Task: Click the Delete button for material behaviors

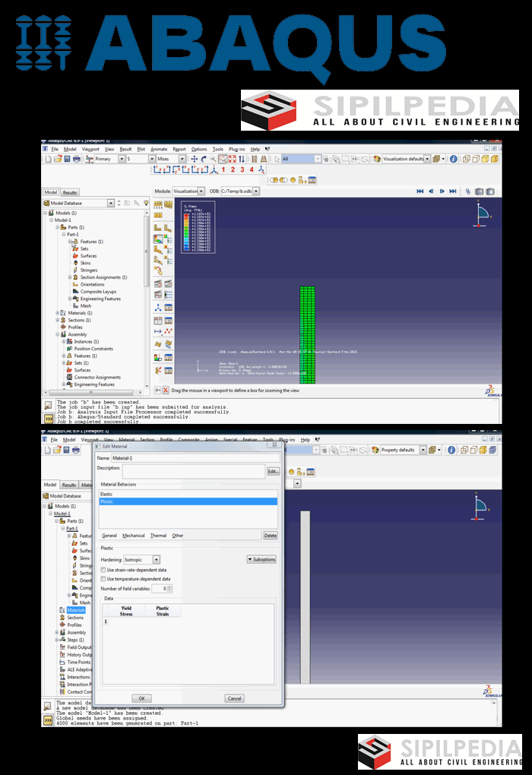Action: [270, 536]
